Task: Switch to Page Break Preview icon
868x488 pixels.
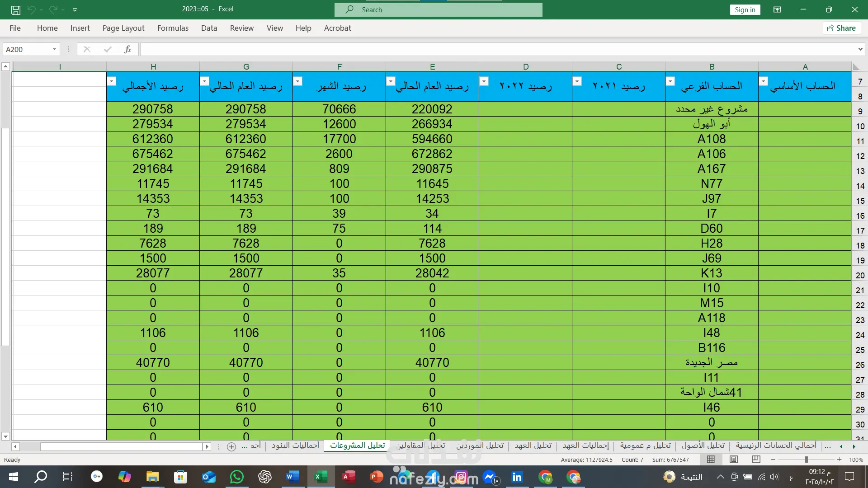Action: [756, 460]
